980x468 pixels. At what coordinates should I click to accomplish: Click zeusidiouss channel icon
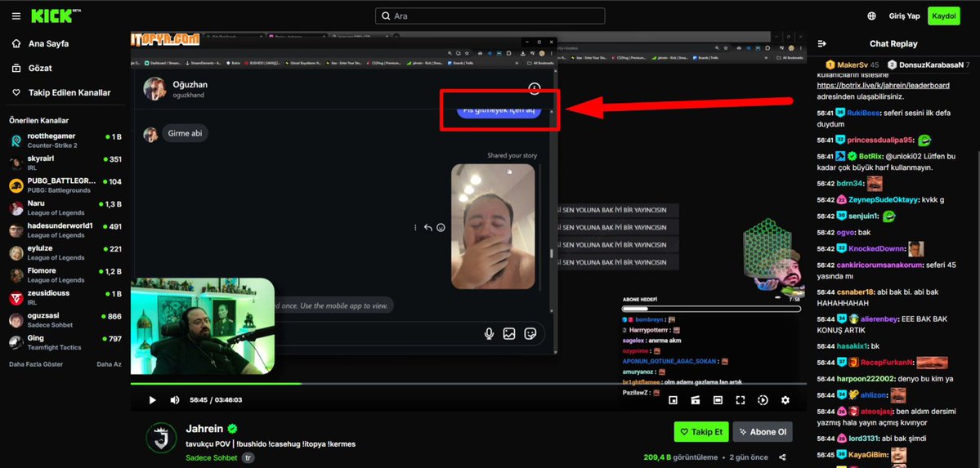(x=16, y=297)
